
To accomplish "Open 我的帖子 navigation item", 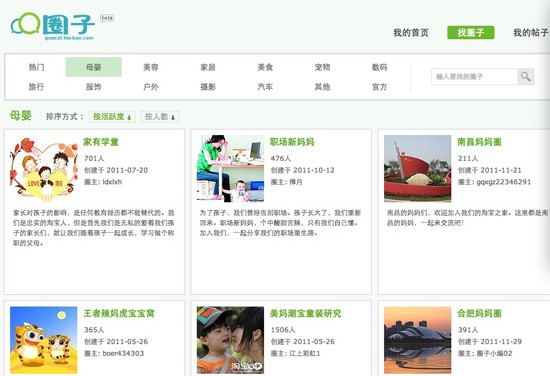I will [531, 33].
